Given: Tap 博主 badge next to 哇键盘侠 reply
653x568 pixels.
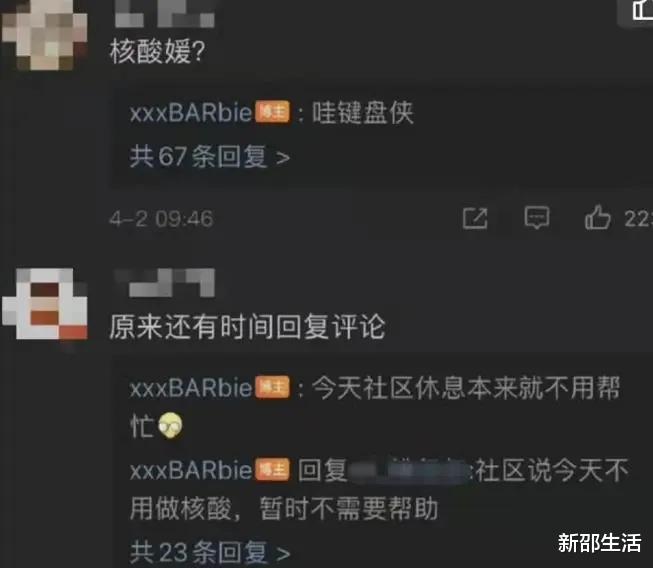Looking at the screenshot, I should (272, 112).
